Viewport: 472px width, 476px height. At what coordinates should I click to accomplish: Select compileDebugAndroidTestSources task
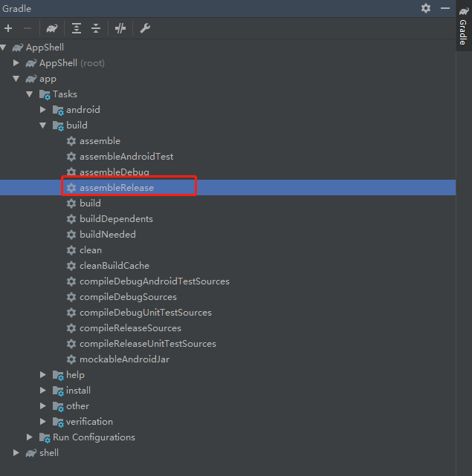[155, 281]
